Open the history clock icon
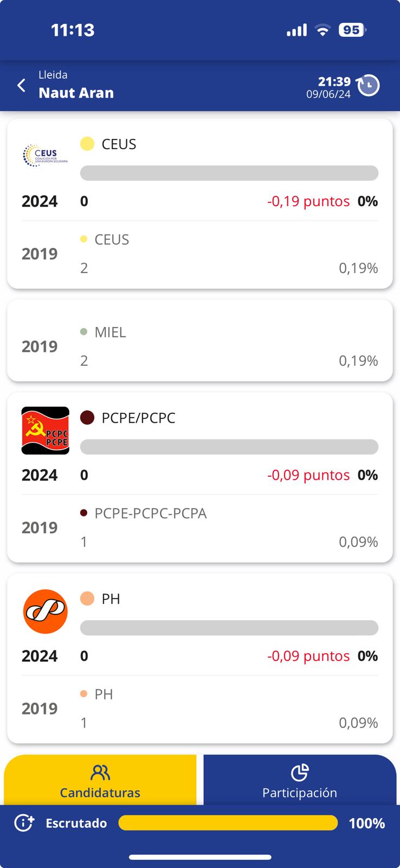 (x=369, y=85)
